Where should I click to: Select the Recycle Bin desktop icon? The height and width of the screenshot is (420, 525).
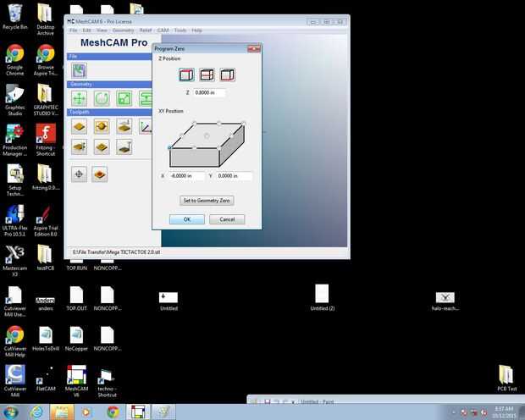15,18
